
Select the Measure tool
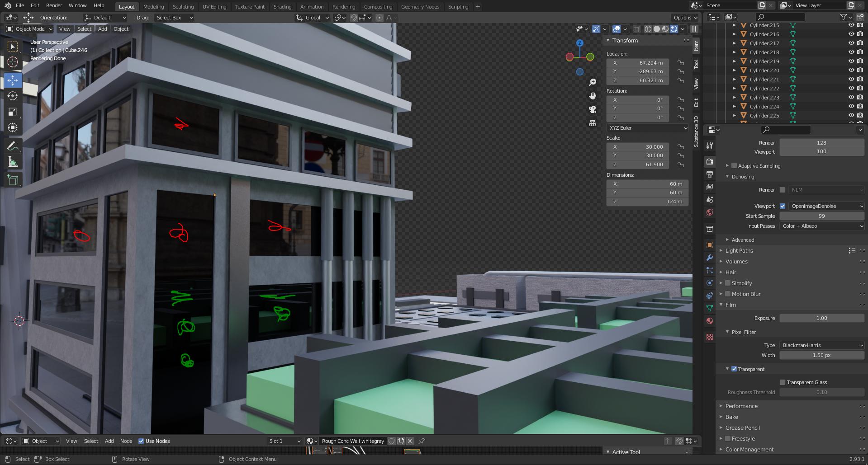[x=13, y=161]
